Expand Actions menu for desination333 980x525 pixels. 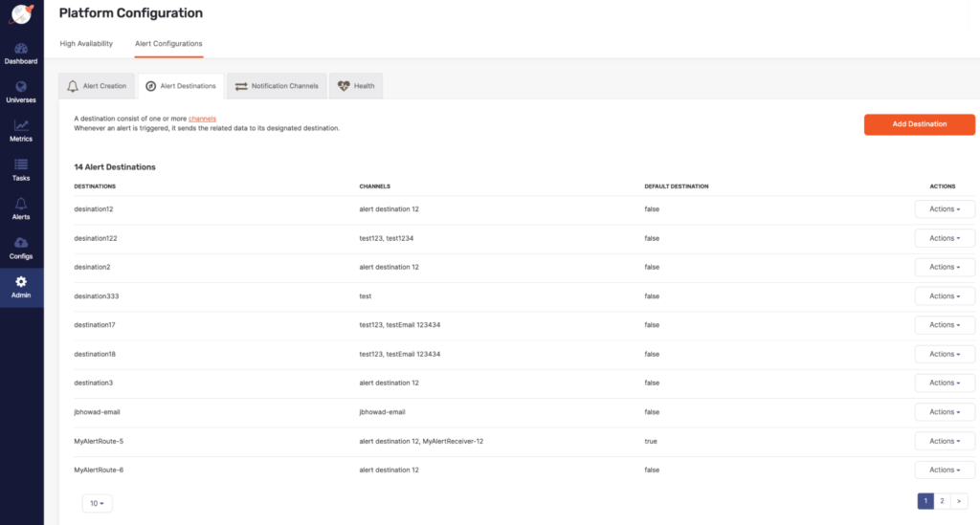945,296
